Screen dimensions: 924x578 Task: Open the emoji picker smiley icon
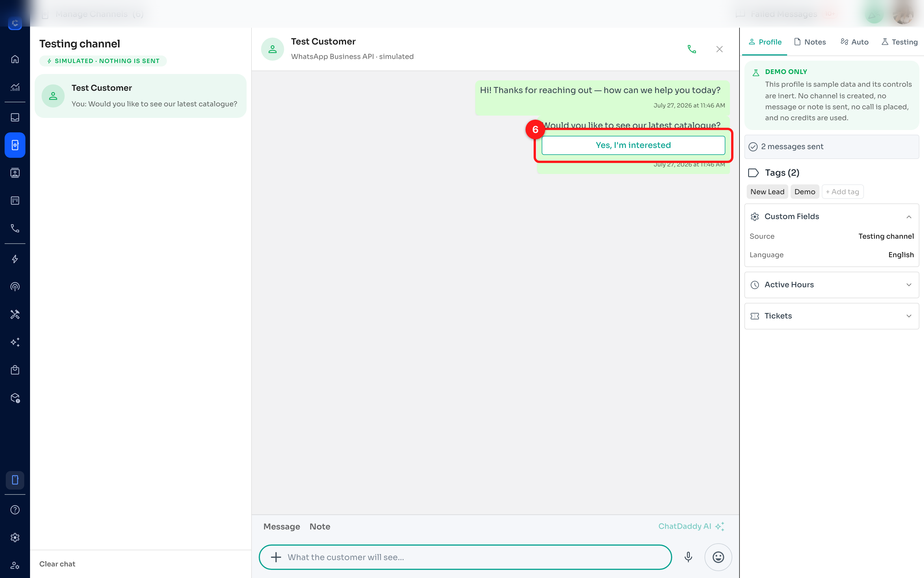click(x=718, y=557)
